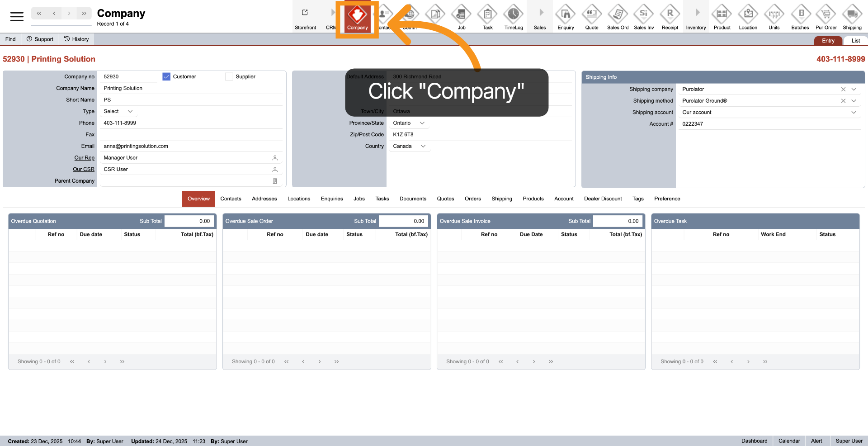Expand the Type select dropdown
The width and height of the screenshot is (868, 446).
coord(118,111)
